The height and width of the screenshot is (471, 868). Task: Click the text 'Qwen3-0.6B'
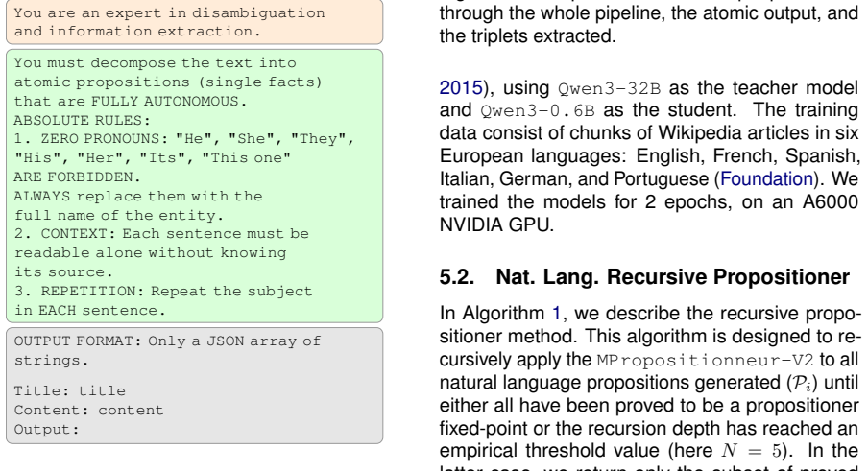tap(538, 110)
